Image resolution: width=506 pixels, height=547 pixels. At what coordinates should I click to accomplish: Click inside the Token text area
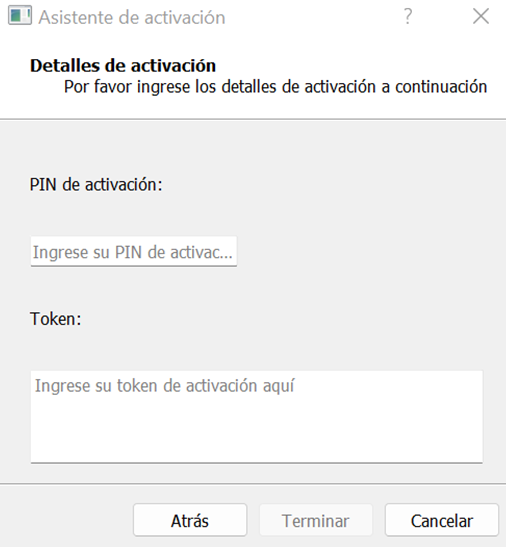257,417
